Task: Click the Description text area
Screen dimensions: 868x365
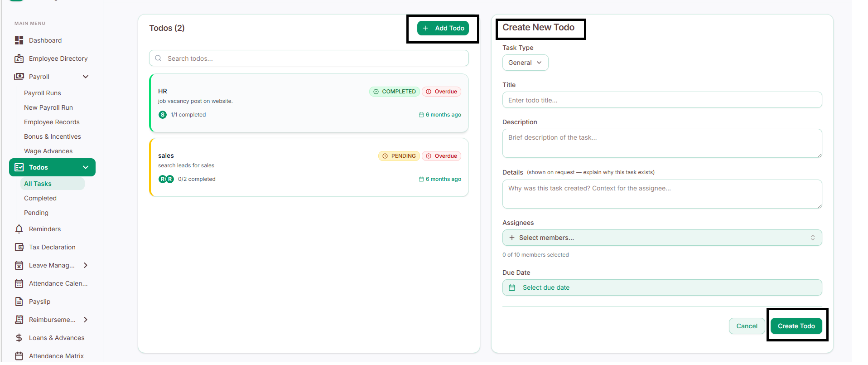Action: tap(662, 143)
